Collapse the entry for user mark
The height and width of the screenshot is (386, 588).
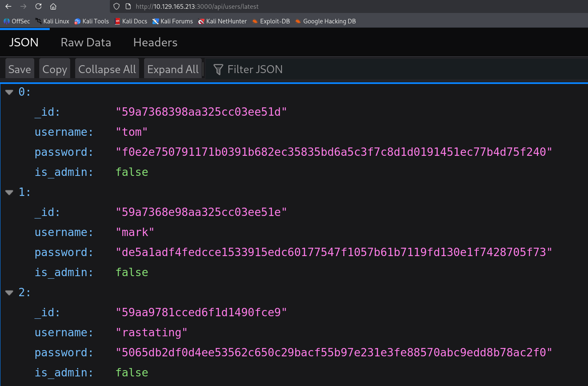pos(9,192)
